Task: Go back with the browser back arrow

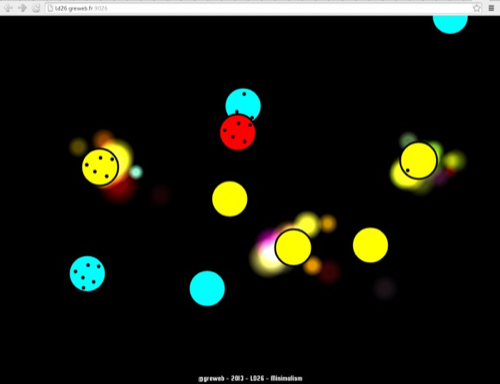Action: (8, 8)
